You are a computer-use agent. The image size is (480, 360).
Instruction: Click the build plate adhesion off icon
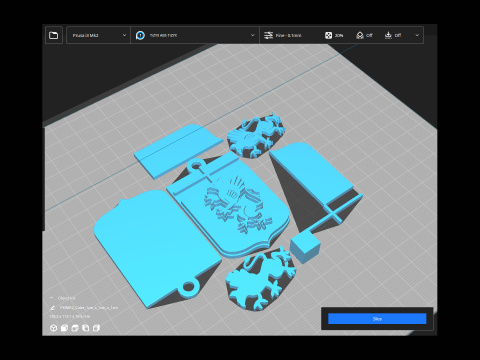pos(388,35)
